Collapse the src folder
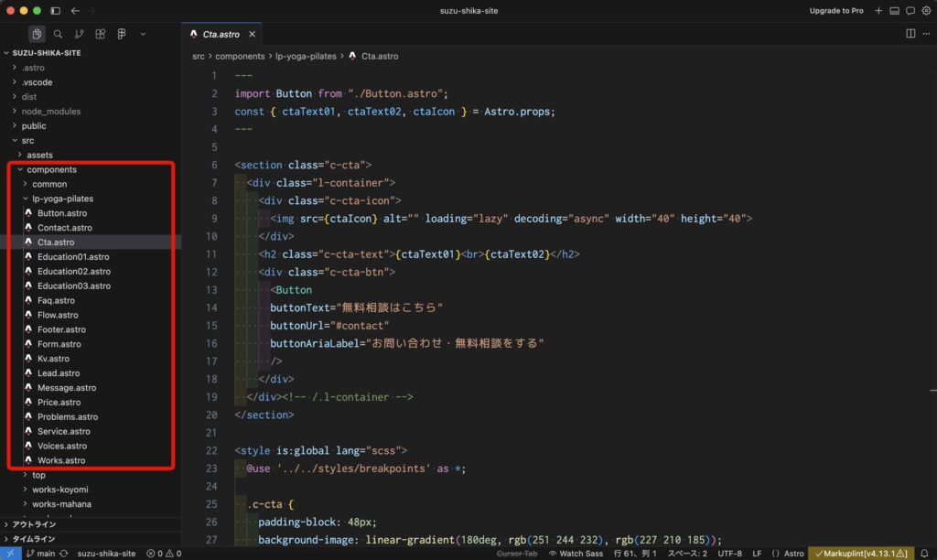Screen dimensions: 937x560 pyautogui.click(x=27, y=140)
